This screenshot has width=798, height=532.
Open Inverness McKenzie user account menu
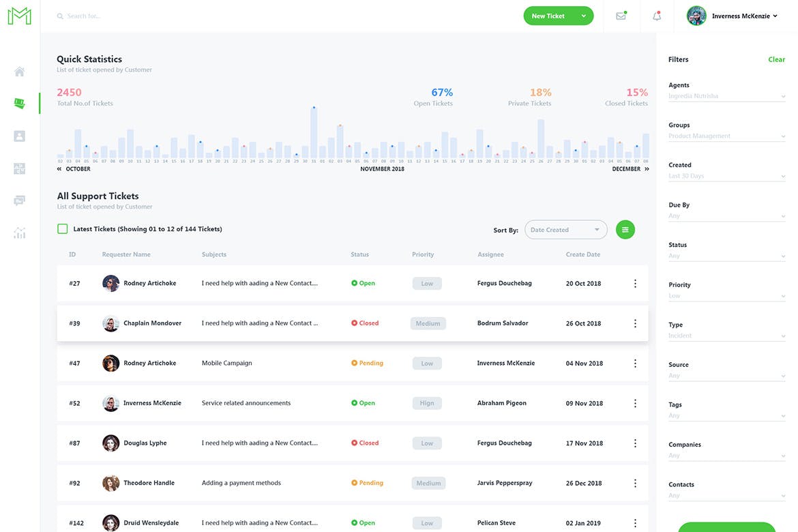click(733, 16)
